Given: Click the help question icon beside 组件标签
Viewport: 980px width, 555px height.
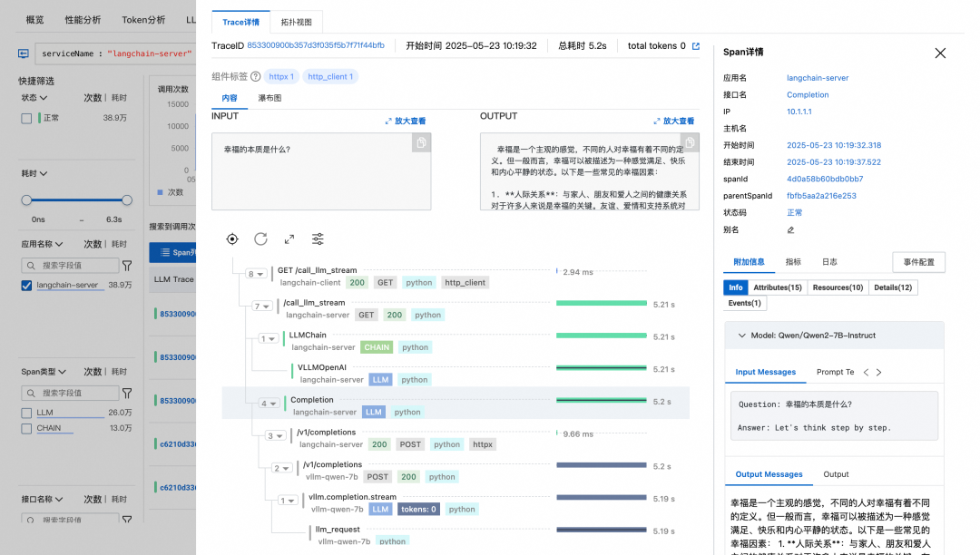Looking at the screenshot, I should coord(256,77).
